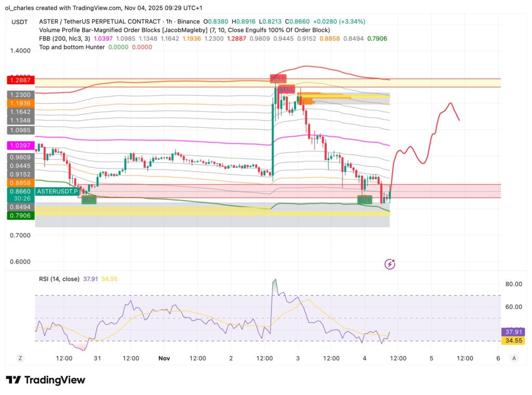Select the lower SELL marker near Nov 3
Screen dimensions: 532x395
287,89
